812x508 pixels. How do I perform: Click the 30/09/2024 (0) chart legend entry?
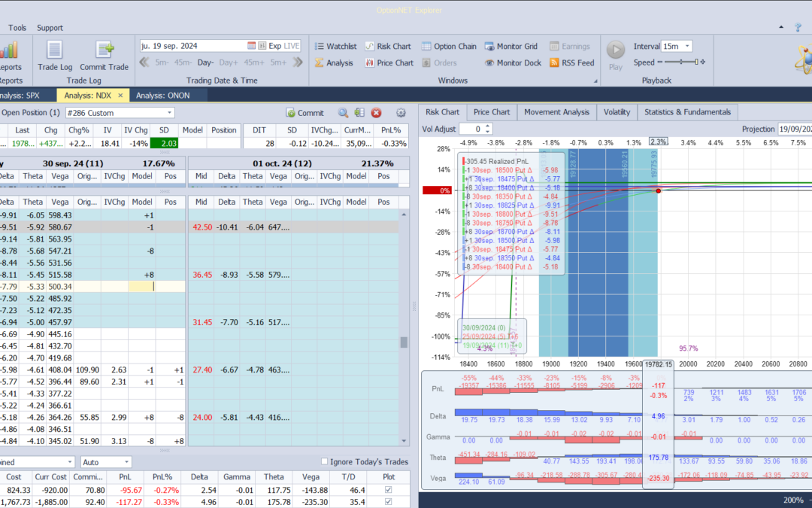pos(484,327)
